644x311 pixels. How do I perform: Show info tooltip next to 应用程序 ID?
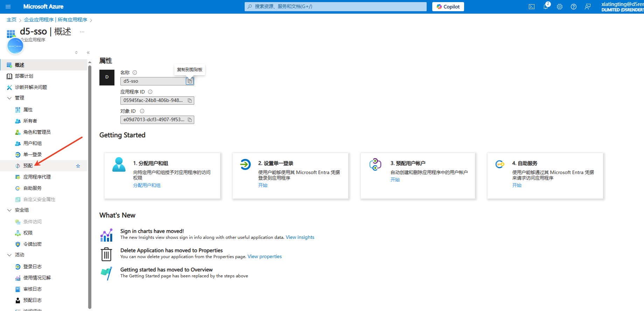tap(150, 92)
